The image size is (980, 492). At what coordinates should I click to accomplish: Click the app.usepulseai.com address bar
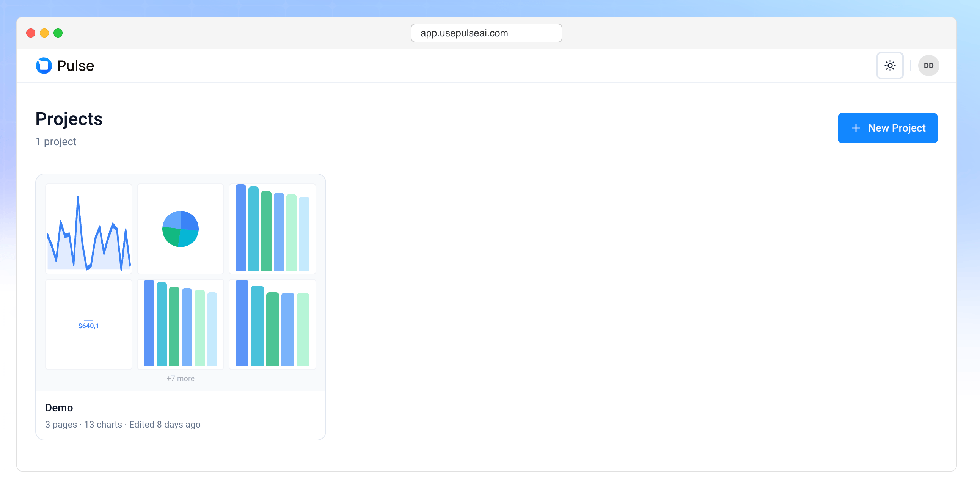486,33
